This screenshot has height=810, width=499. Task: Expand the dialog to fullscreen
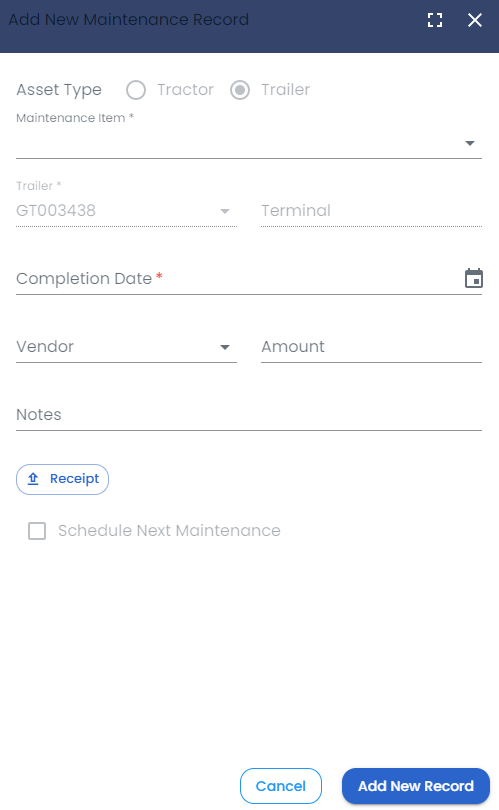click(435, 20)
